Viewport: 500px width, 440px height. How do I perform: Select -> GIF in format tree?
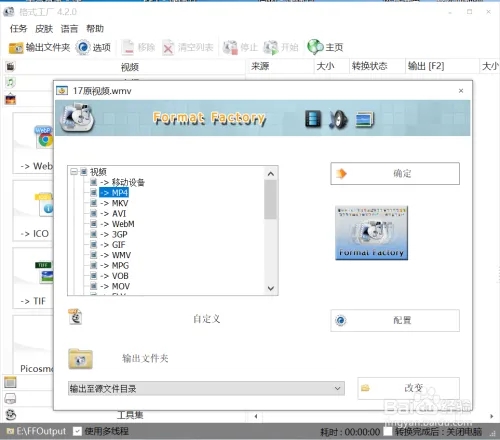click(x=113, y=245)
